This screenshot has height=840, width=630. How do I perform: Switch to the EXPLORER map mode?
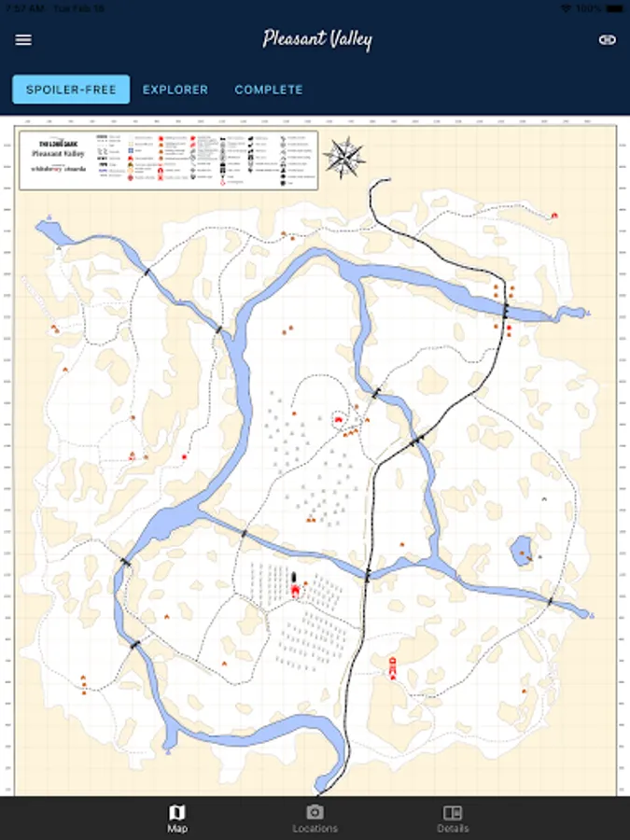pos(175,90)
